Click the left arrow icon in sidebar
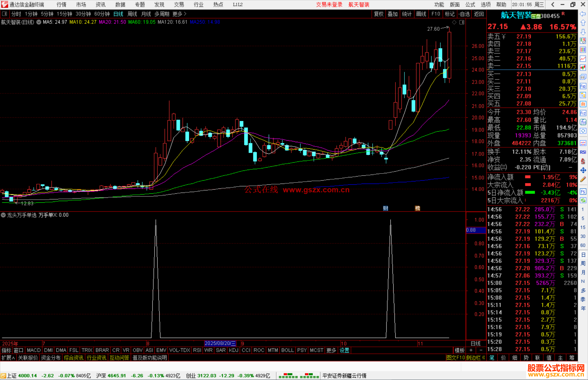 tap(583, 14)
